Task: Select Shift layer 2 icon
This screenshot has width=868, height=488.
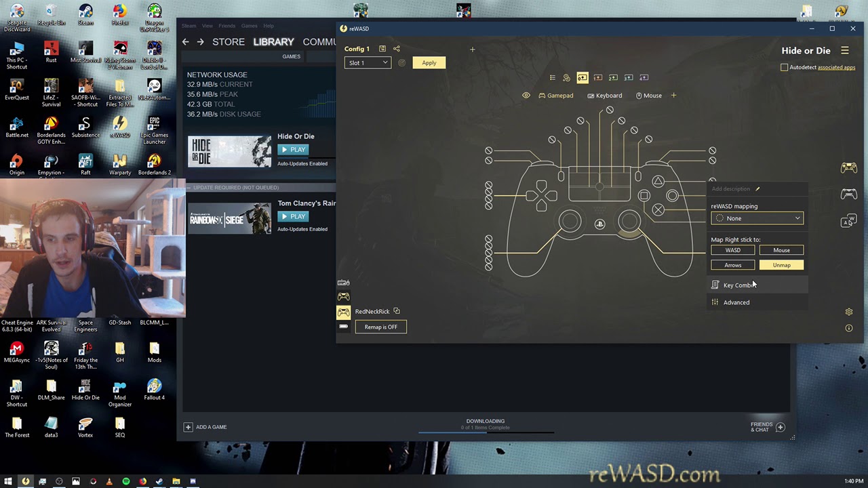Action: (x=613, y=77)
